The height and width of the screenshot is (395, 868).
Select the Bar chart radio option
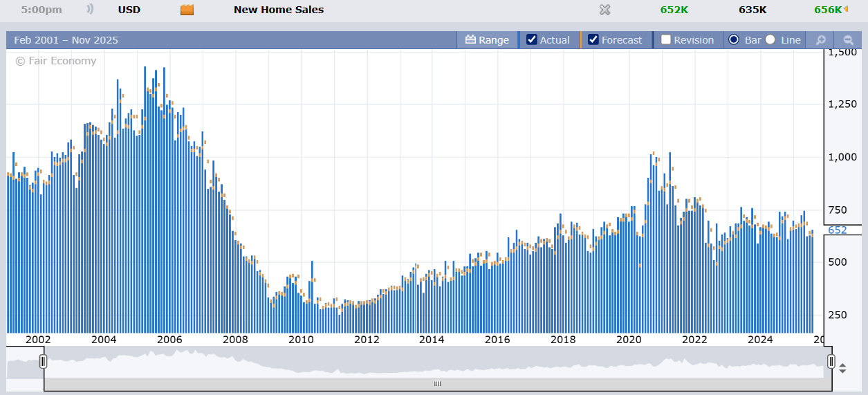pos(734,40)
